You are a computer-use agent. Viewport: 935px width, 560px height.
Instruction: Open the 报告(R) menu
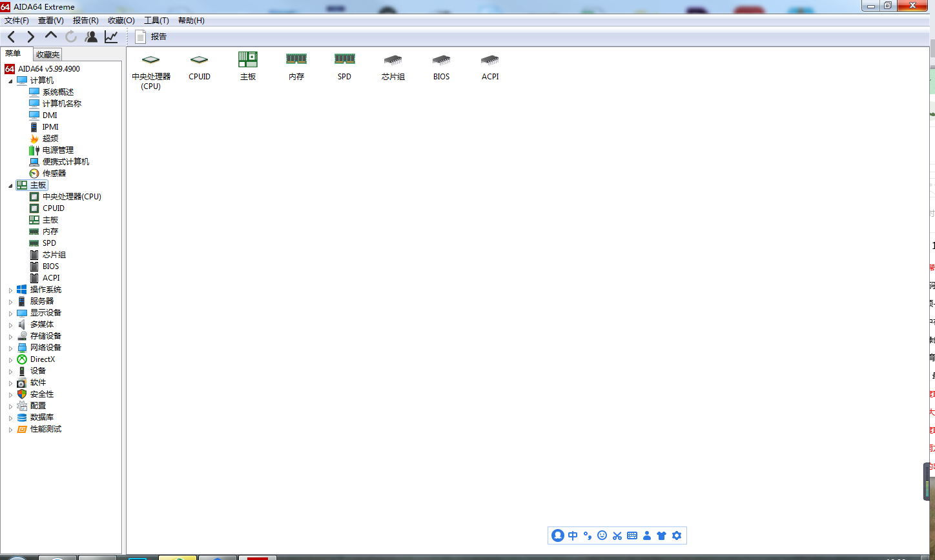click(86, 21)
